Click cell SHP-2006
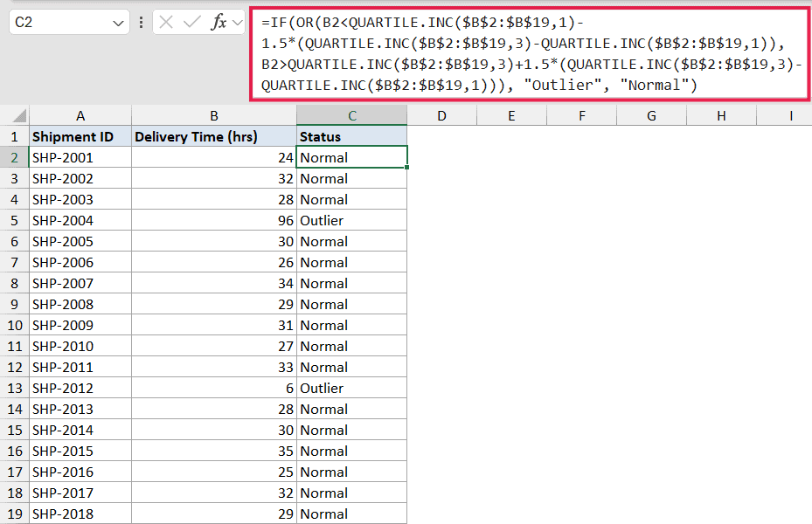Screen dimensions: 812x524 click(80, 262)
